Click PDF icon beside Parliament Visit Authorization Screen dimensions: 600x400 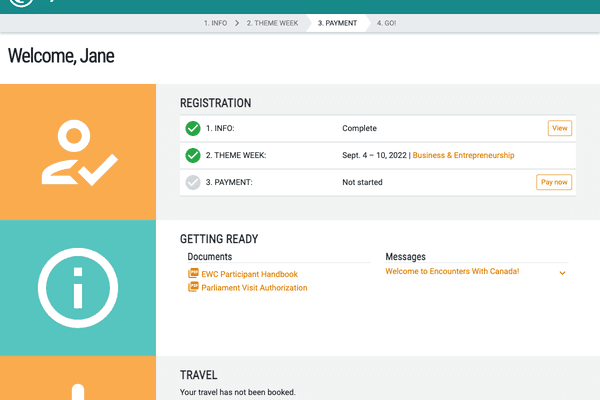(x=194, y=288)
